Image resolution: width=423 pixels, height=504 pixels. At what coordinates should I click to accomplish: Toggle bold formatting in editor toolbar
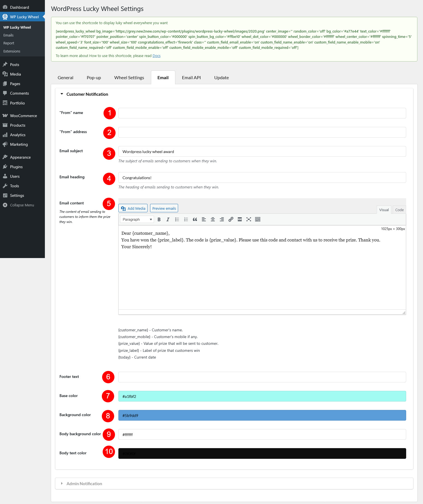(159, 220)
